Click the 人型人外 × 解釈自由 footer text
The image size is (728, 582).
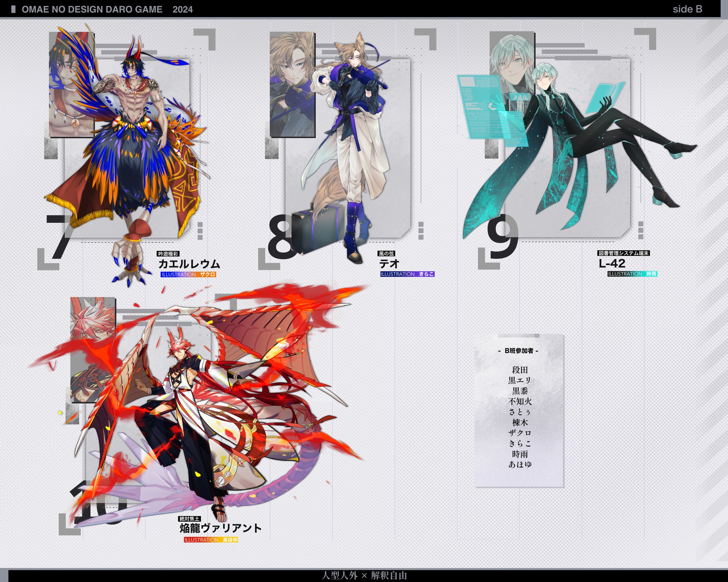click(x=364, y=576)
